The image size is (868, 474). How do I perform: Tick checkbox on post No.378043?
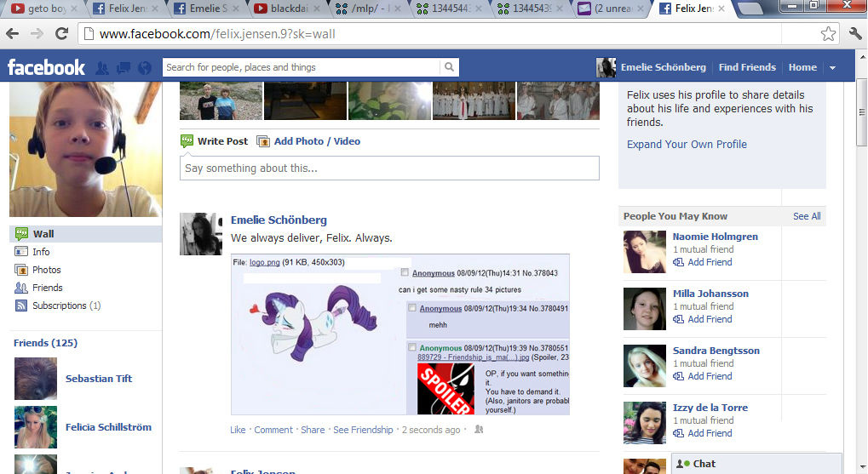pos(405,272)
